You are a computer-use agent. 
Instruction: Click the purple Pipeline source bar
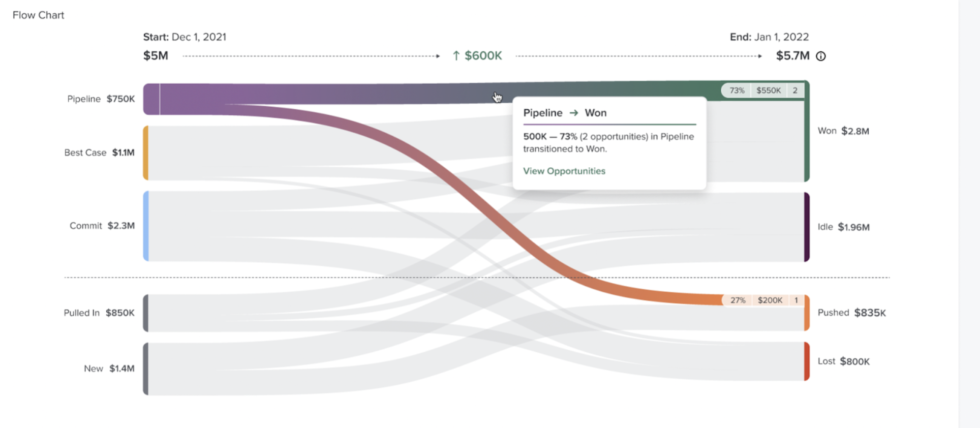[x=151, y=99]
